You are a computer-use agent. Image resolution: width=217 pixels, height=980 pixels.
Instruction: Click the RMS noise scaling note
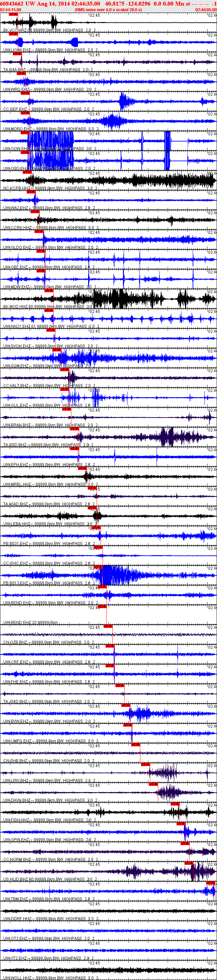(108, 10)
